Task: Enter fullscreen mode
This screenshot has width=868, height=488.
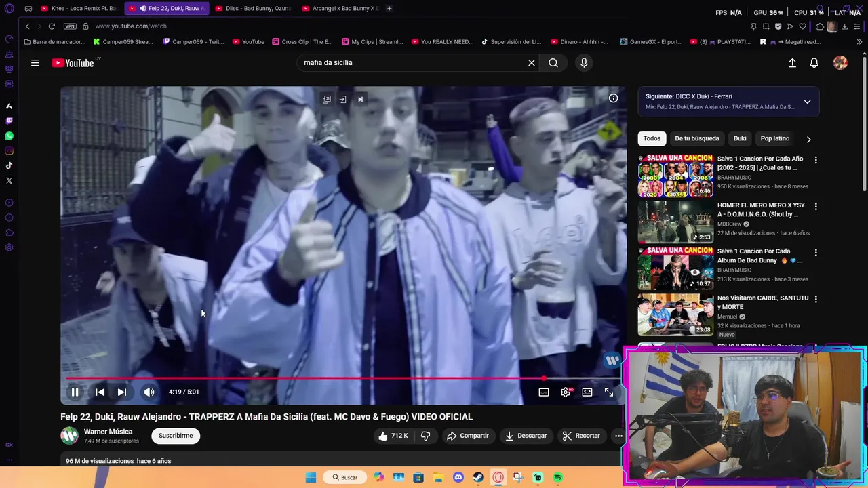Action: [x=609, y=392]
